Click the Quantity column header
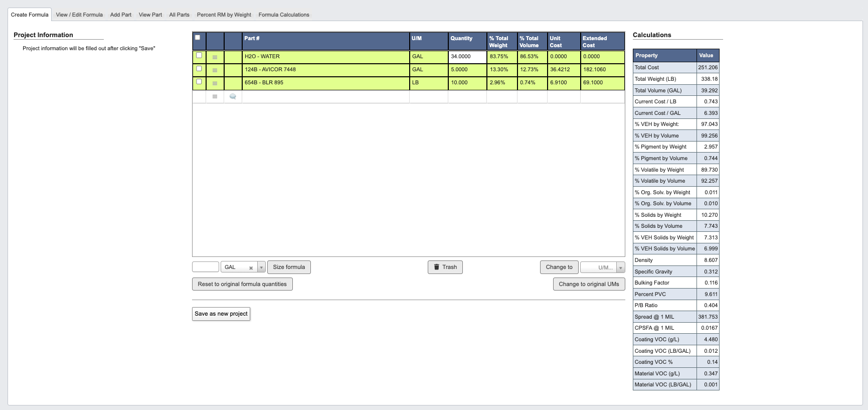 click(x=467, y=41)
